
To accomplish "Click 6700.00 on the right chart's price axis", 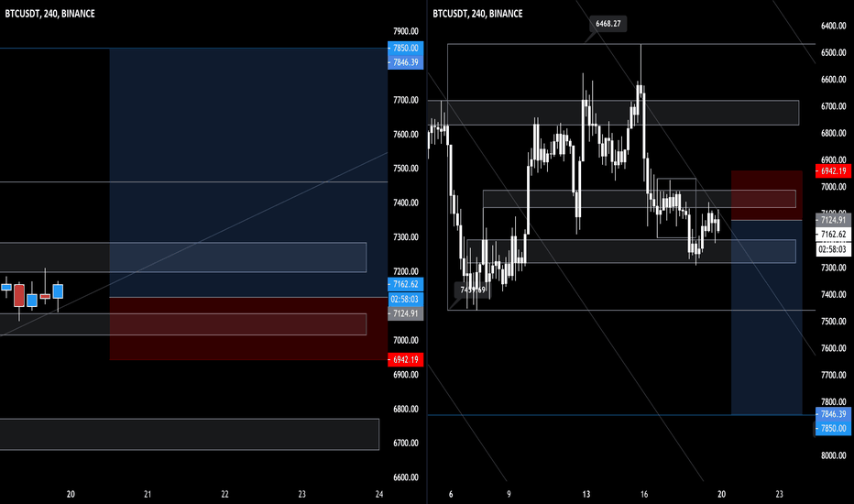I will tap(833, 106).
